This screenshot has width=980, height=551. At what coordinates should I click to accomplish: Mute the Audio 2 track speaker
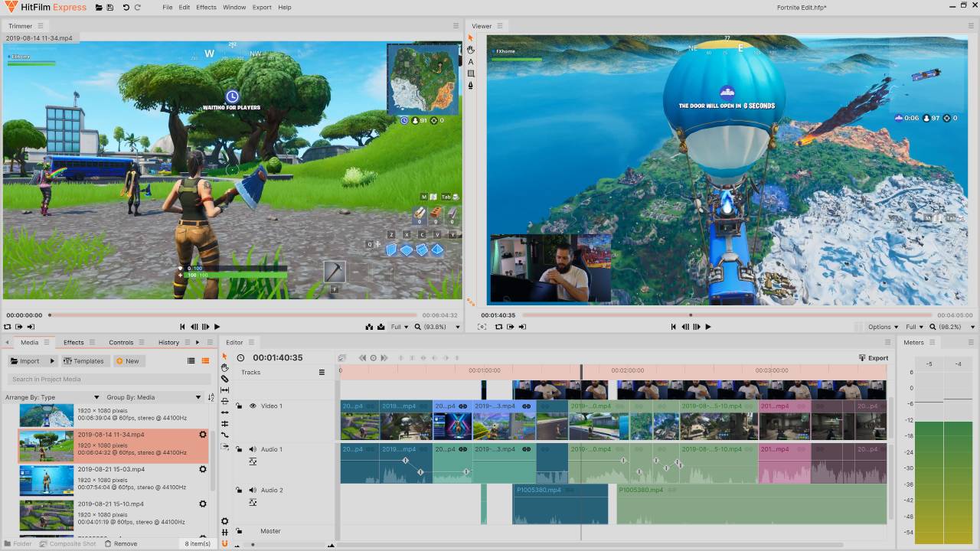[x=252, y=490]
